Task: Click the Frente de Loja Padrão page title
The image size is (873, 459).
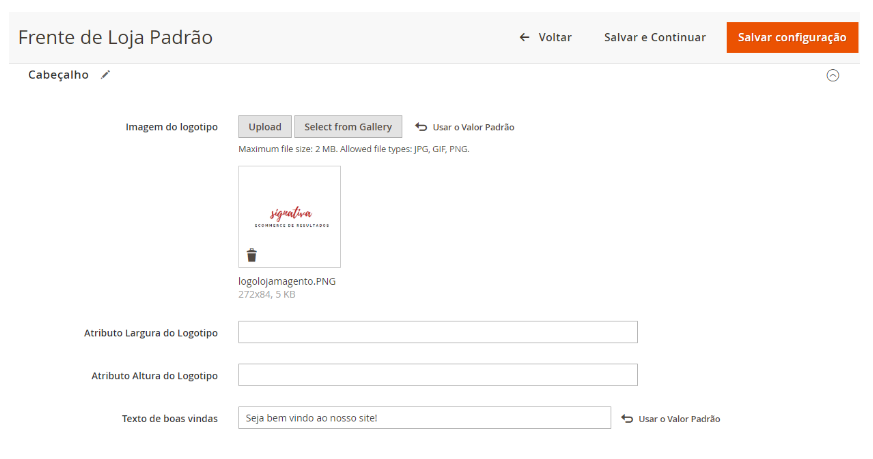Action: pyautogui.click(x=115, y=37)
